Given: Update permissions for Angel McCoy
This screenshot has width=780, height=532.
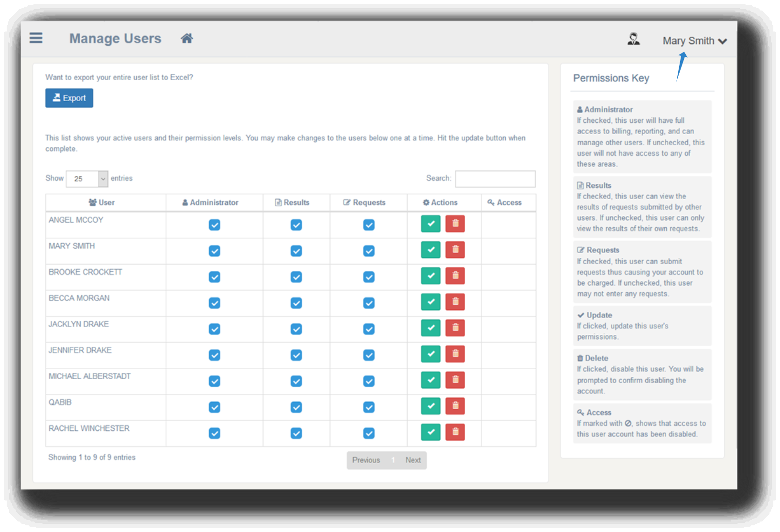Looking at the screenshot, I should pyautogui.click(x=431, y=223).
